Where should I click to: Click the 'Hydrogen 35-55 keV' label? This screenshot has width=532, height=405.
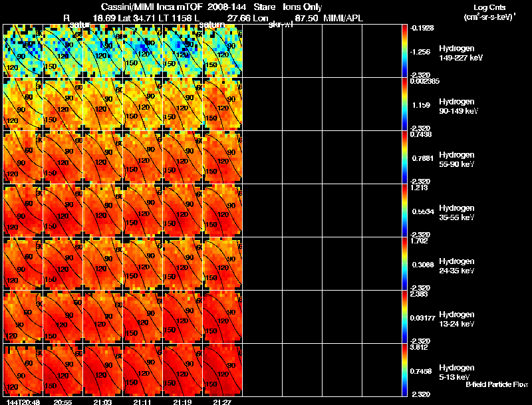pyautogui.click(x=457, y=213)
